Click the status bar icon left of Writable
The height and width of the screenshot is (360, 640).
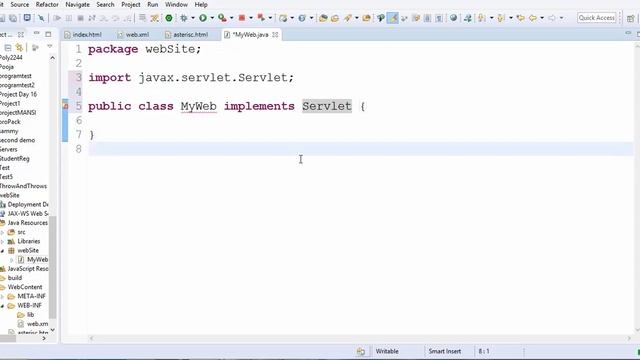pyautogui.click(x=360, y=351)
